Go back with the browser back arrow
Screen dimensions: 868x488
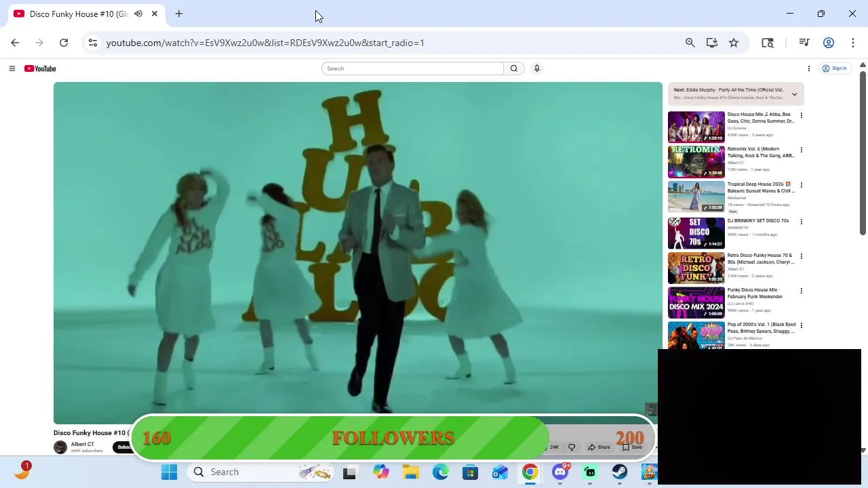coord(15,43)
